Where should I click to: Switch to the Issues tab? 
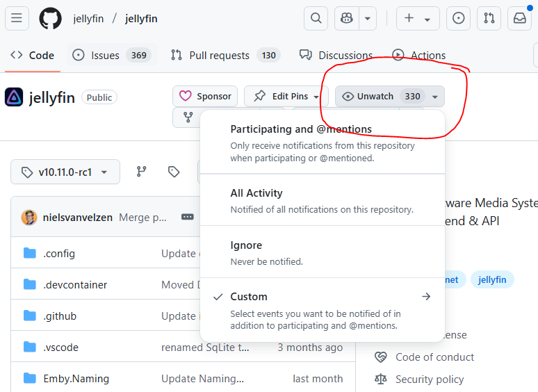pos(105,56)
